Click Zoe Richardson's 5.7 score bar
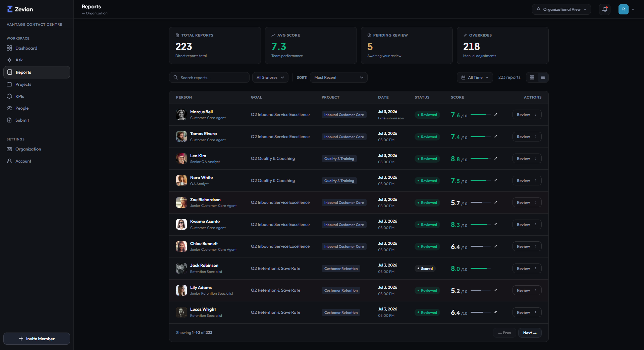 click(481, 202)
